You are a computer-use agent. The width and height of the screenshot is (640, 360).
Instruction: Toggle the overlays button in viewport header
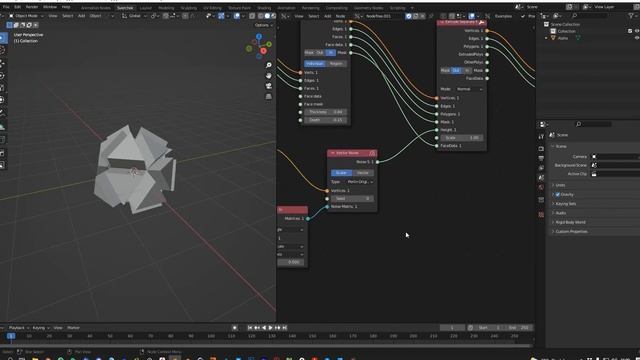point(237,16)
